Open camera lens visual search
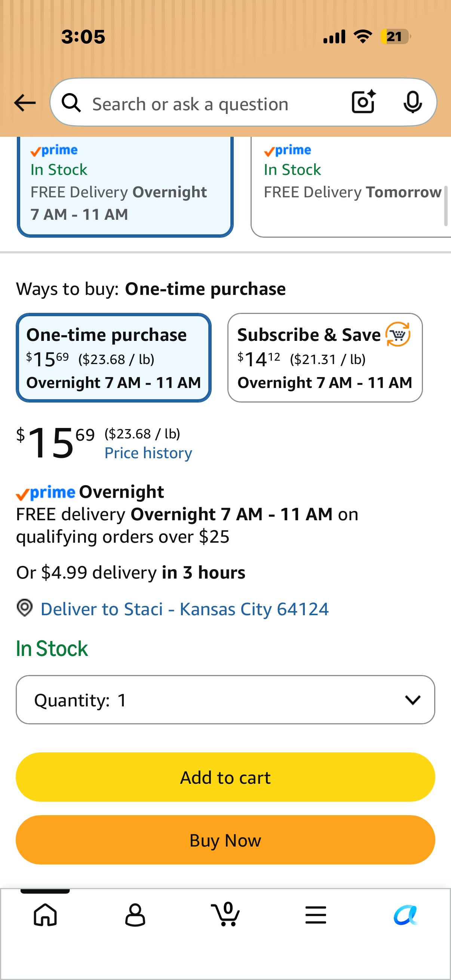This screenshot has height=980, width=451. tap(363, 102)
